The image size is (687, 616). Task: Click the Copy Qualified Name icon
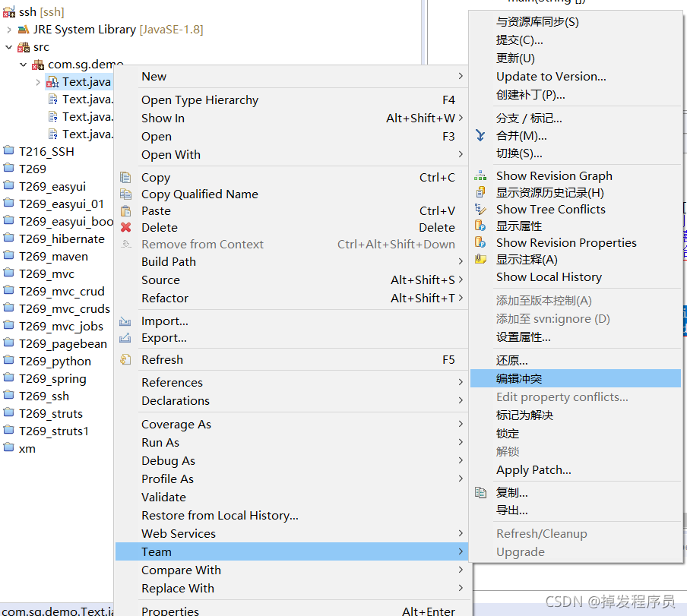tap(125, 194)
